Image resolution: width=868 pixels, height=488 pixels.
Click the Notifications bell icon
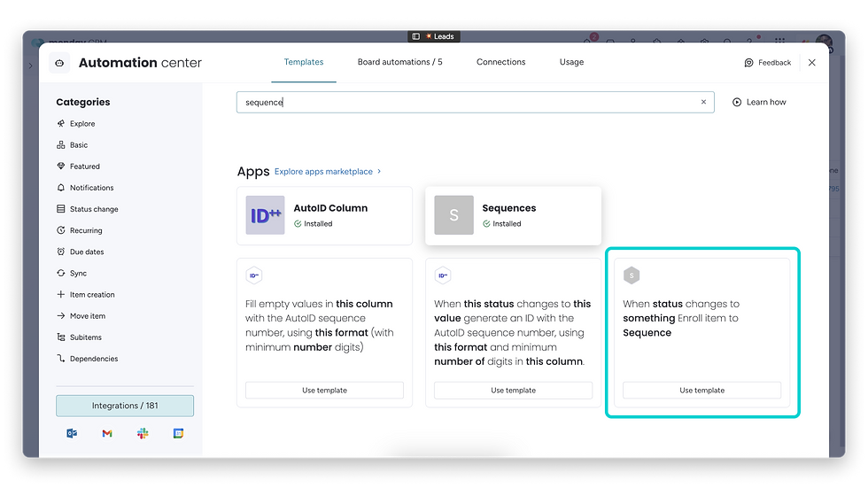[x=61, y=188]
